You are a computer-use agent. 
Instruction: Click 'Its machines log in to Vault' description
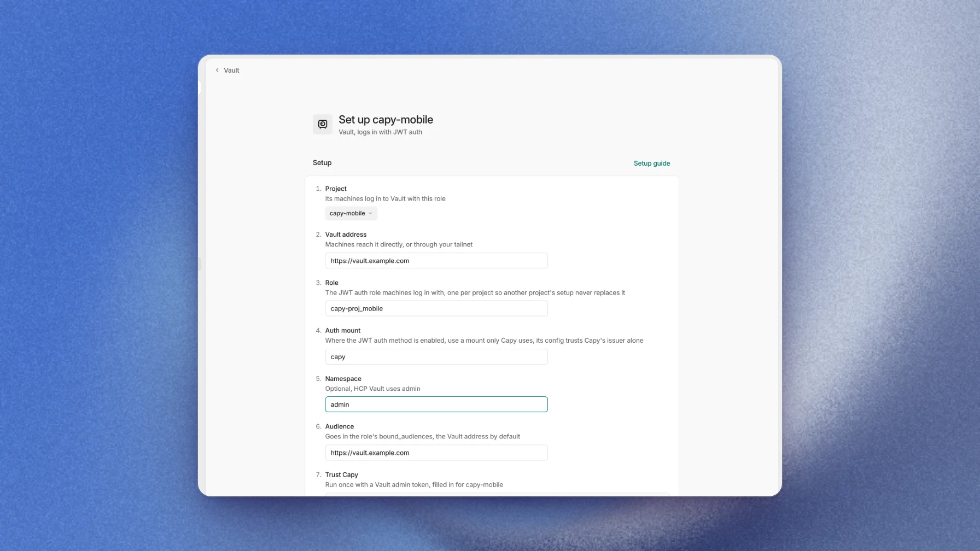tap(386, 199)
